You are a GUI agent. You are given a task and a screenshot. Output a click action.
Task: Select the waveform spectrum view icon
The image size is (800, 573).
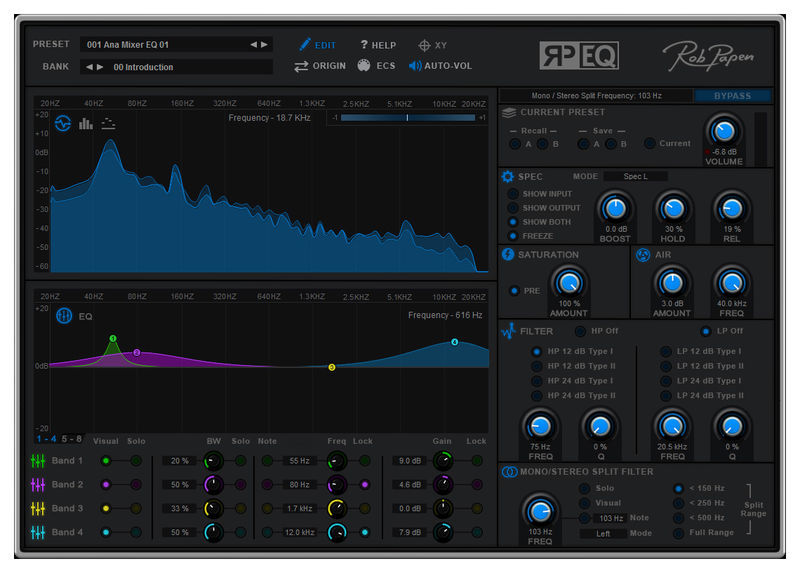(63, 123)
